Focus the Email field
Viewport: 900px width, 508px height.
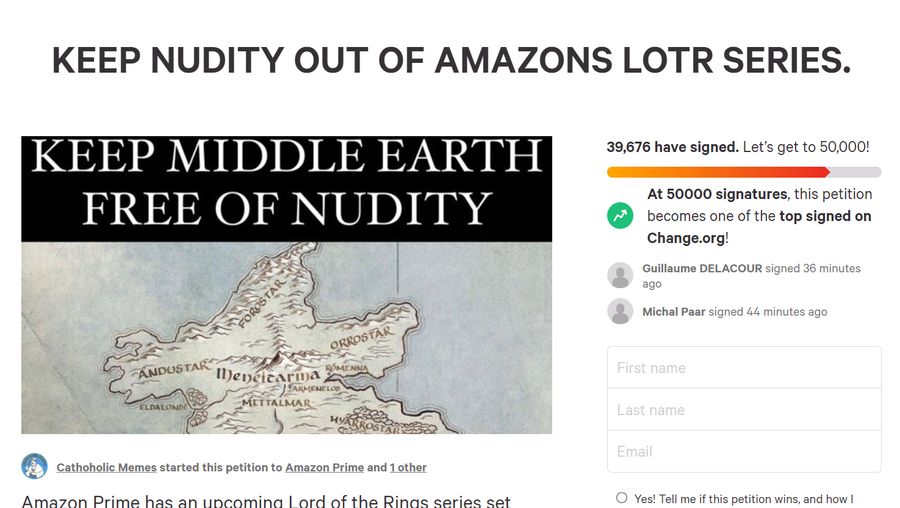[x=744, y=451]
